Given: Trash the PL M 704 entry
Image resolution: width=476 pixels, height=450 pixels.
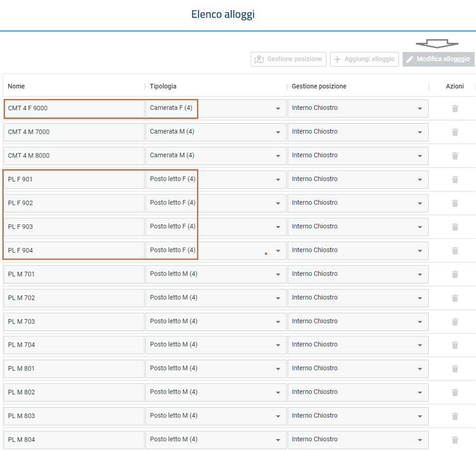Looking at the screenshot, I should click(x=455, y=345).
